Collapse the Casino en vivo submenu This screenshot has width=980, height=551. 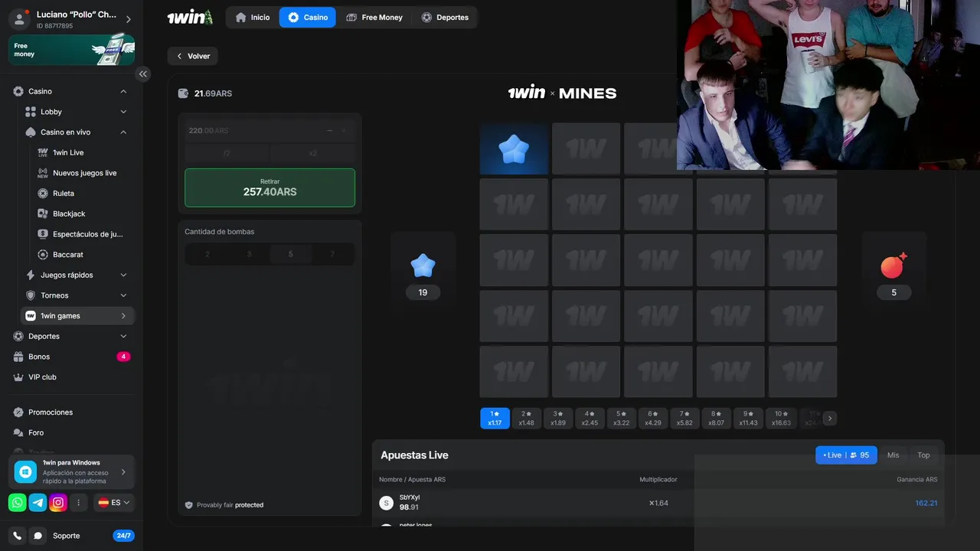[123, 132]
